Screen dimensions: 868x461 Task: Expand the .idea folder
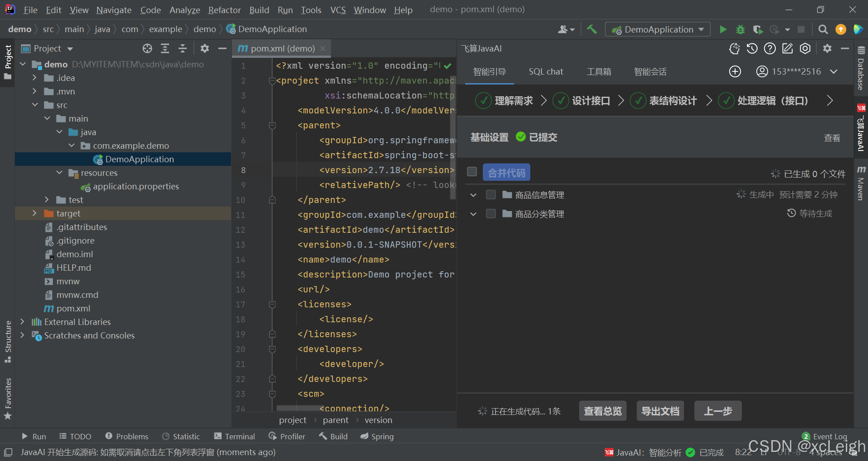[x=34, y=78]
